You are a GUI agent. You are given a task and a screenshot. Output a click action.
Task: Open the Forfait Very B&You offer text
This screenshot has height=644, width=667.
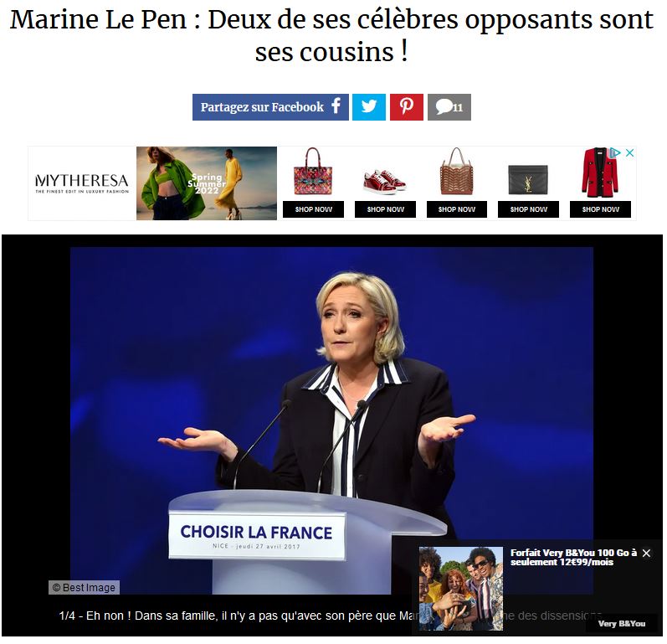click(573, 557)
